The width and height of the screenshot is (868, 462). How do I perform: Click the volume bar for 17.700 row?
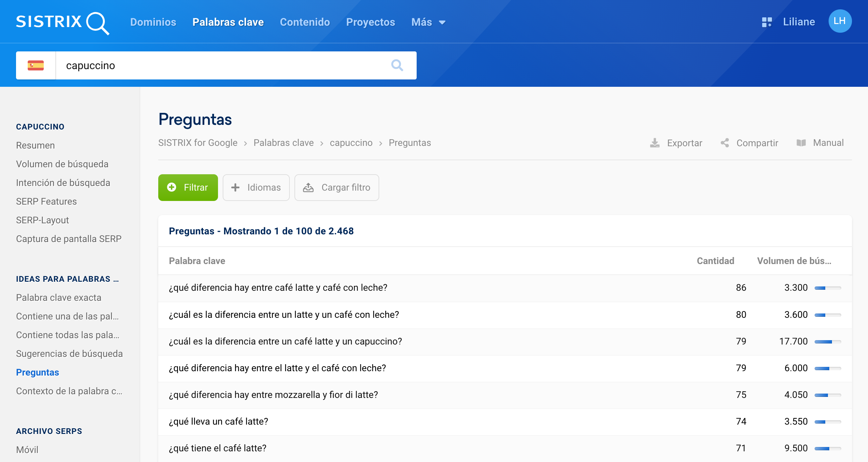tap(827, 341)
